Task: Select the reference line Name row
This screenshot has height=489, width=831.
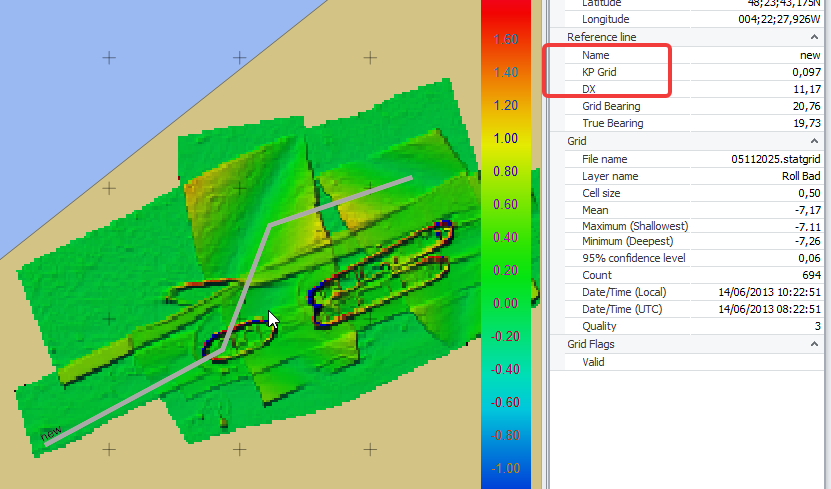Action: point(694,55)
